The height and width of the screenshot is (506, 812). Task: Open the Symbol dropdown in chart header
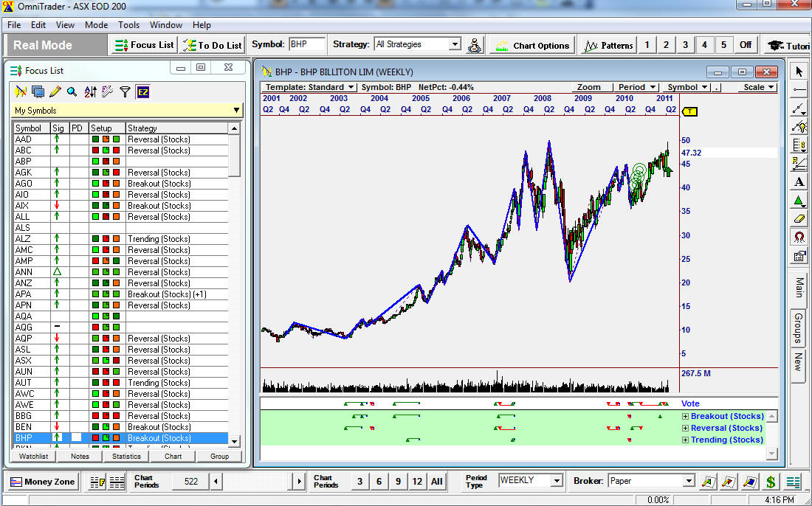click(688, 87)
